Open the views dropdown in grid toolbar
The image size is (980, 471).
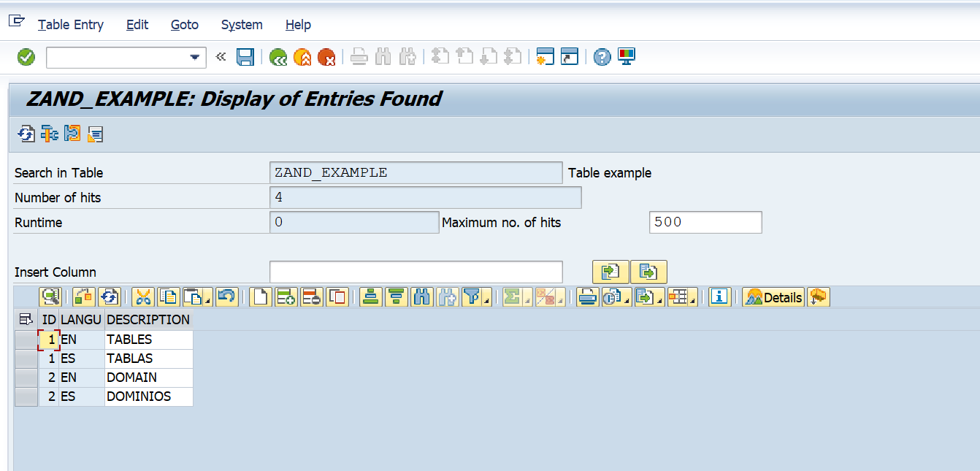(616, 296)
